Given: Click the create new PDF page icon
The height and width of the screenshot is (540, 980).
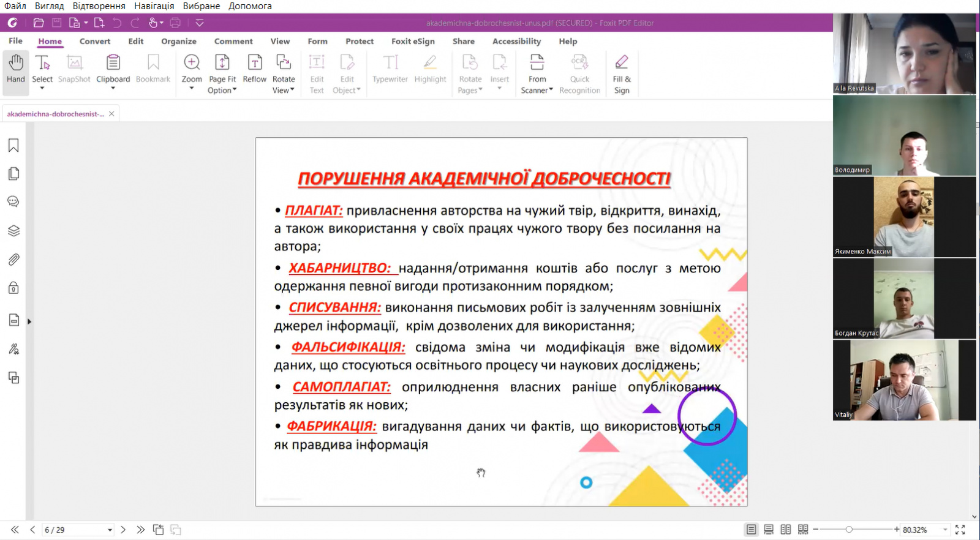Looking at the screenshot, I should [99, 23].
